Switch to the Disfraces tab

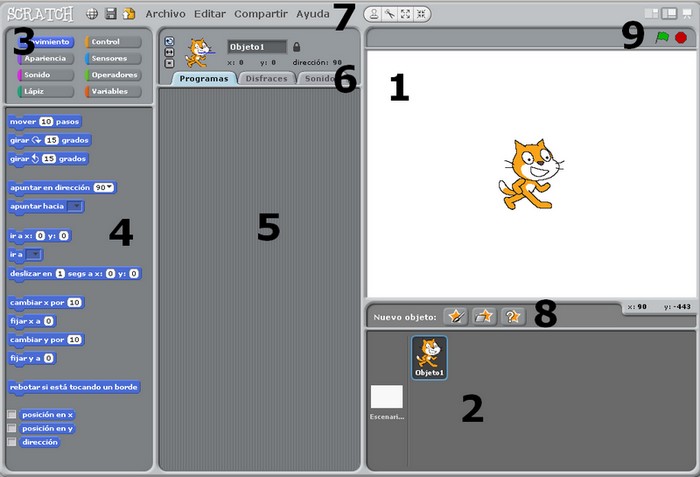tap(267, 79)
